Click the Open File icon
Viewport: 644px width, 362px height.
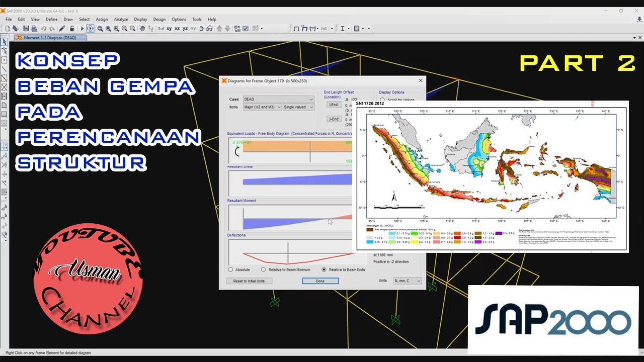click(16, 28)
